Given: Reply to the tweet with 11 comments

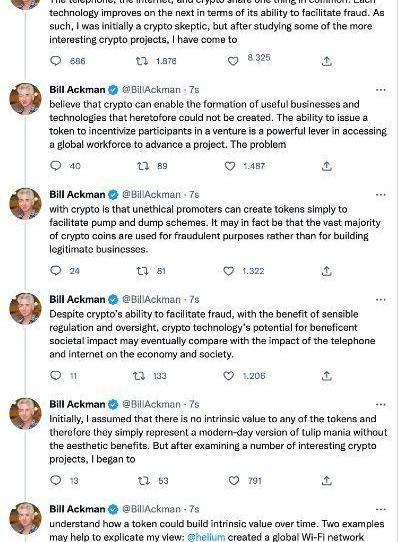Looking at the screenshot, I should [56, 375].
